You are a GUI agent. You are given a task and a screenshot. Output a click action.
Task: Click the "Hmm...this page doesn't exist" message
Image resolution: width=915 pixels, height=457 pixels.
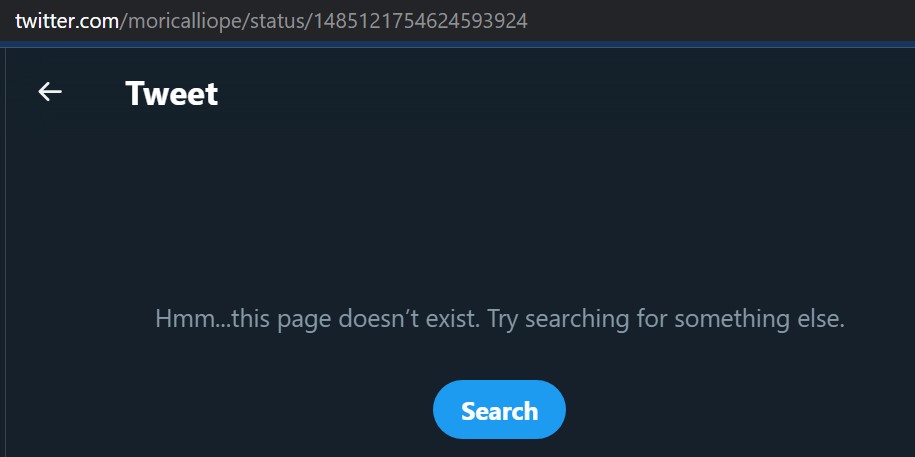coord(317,319)
